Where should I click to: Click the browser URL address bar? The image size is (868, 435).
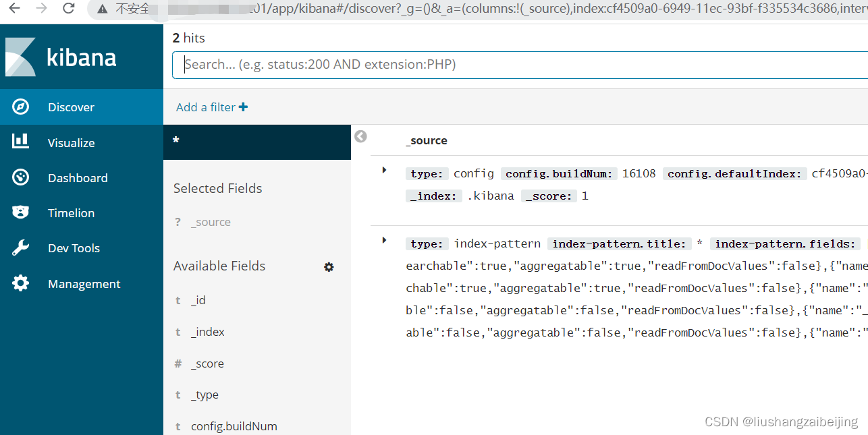478,9
